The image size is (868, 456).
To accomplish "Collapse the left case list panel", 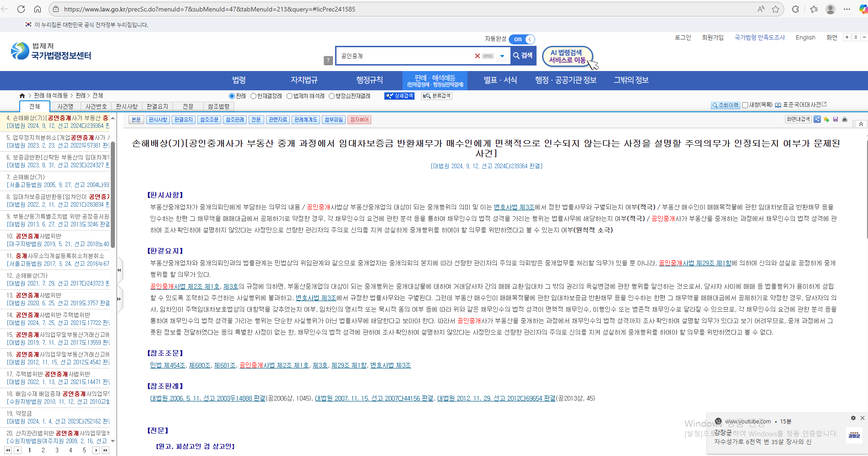I will [x=119, y=270].
